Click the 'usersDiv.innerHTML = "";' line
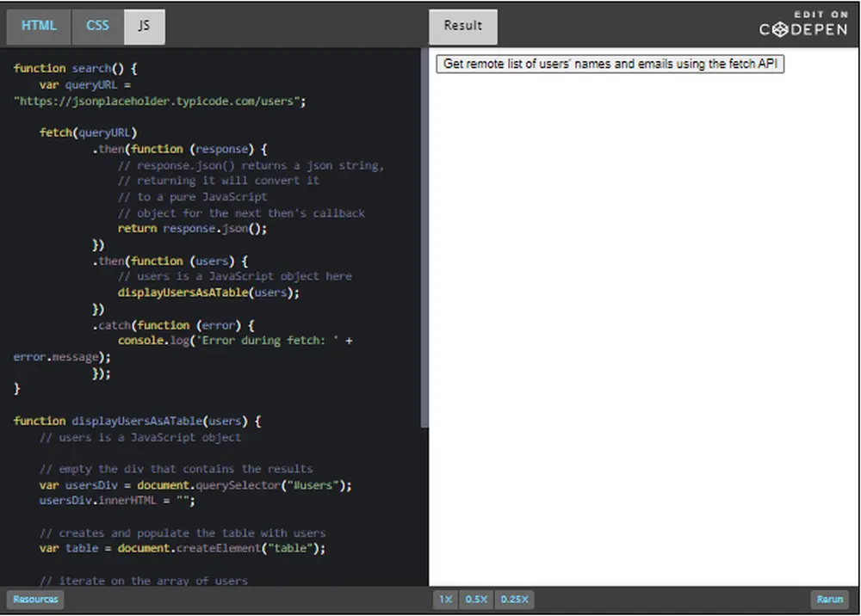Viewport: 861px width, 616px height. tap(117, 500)
